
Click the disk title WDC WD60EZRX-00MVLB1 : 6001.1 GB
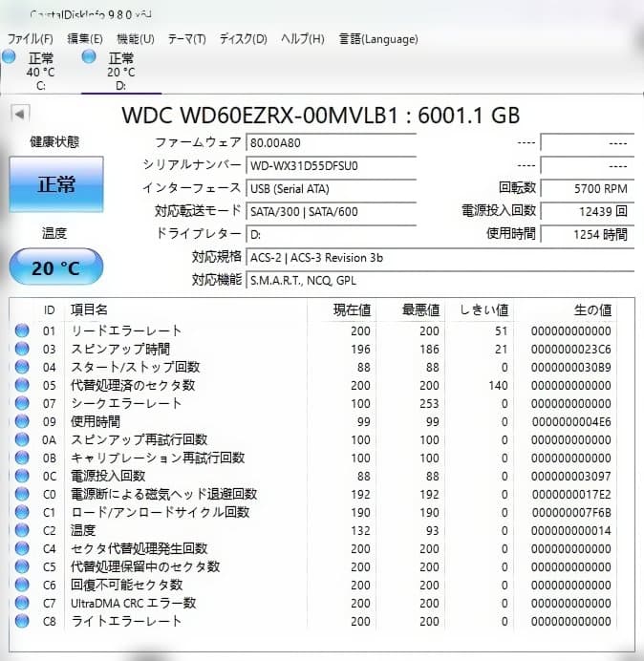coord(320,115)
